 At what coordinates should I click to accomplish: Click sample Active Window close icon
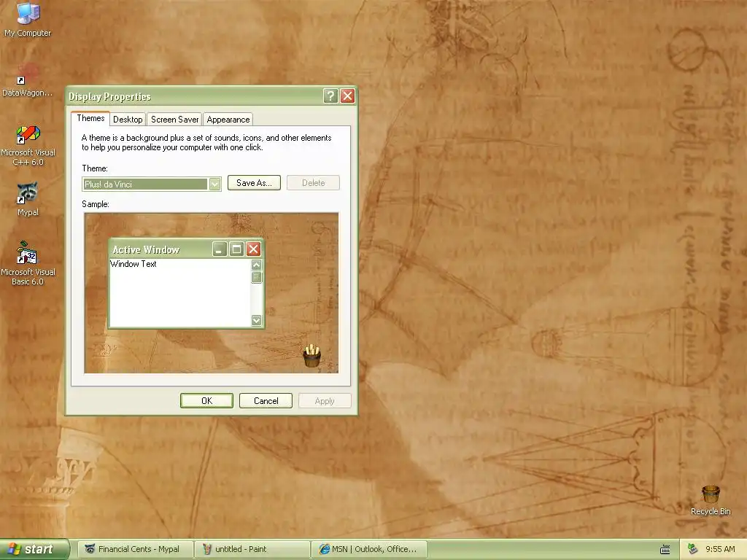(x=253, y=249)
